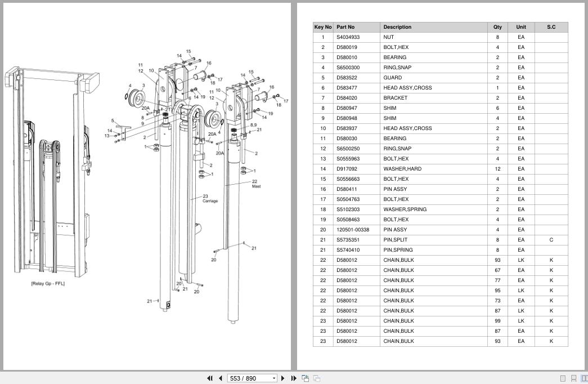Select part number D580019
588x384 pixels.
[347, 47]
